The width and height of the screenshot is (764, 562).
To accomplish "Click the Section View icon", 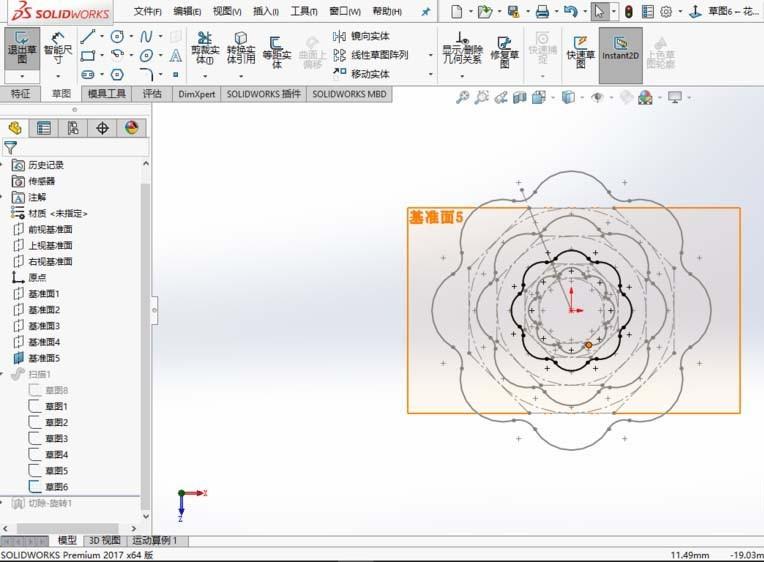I will (x=519, y=97).
